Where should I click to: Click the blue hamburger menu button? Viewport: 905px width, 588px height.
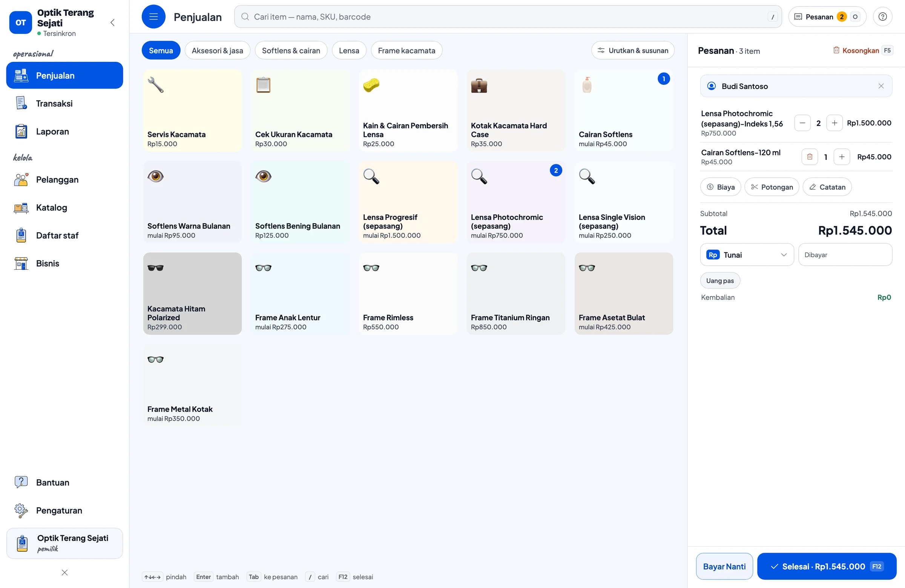153,17
